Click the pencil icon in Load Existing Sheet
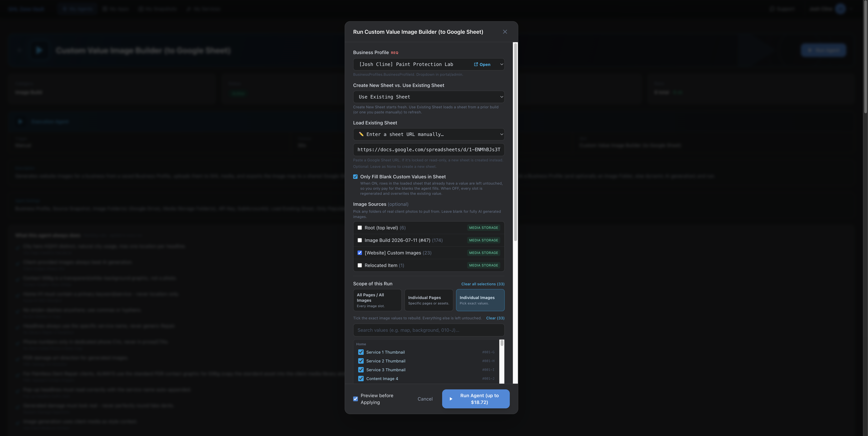Screen dimensions: 868x436 click(x=361, y=134)
